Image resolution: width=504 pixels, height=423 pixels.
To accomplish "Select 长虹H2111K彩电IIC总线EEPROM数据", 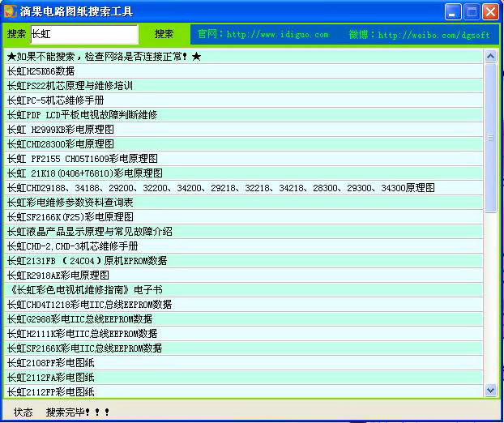I will coord(243,334).
